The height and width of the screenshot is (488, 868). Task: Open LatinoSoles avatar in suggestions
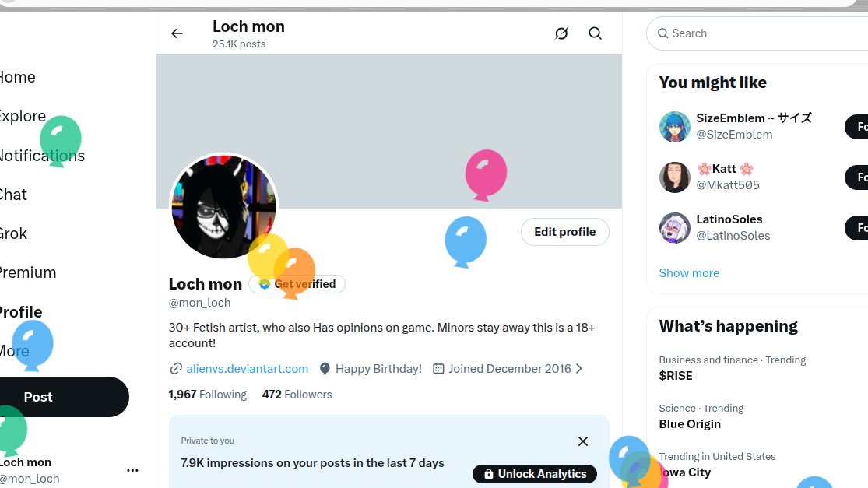tap(674, 228)
